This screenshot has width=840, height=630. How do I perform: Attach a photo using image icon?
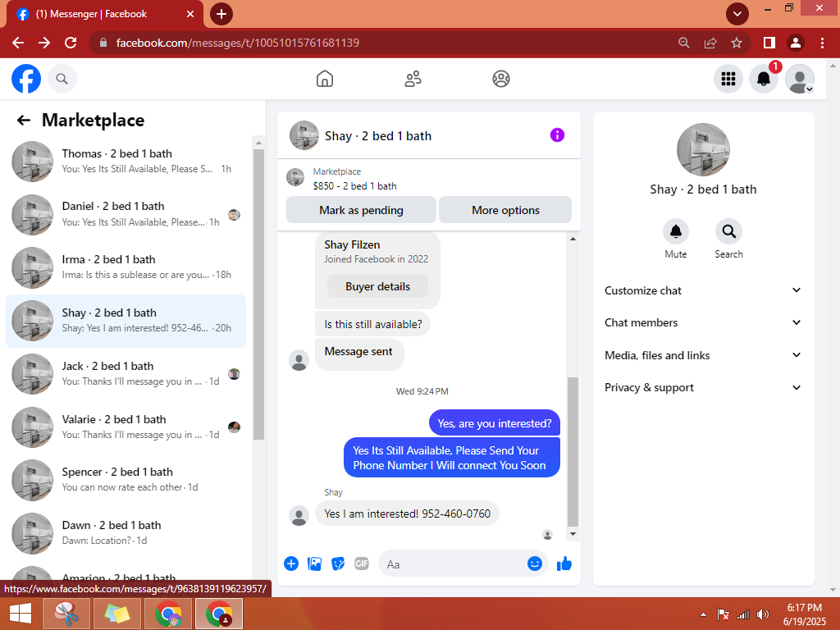[314, 564]
